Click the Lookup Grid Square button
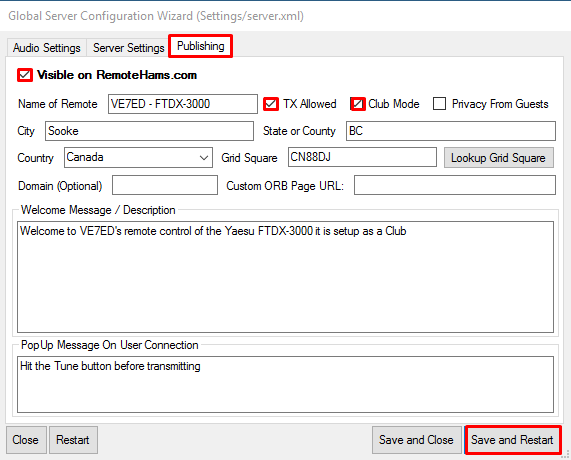Image resolution: width=571 pixels, height=460 pixels. [499, 158]
